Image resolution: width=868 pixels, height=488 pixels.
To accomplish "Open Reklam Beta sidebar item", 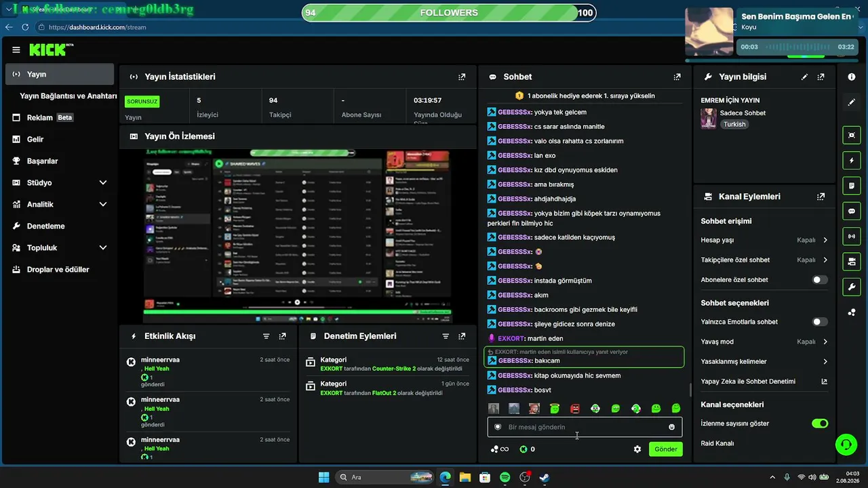I will click(x=60, y=117).
